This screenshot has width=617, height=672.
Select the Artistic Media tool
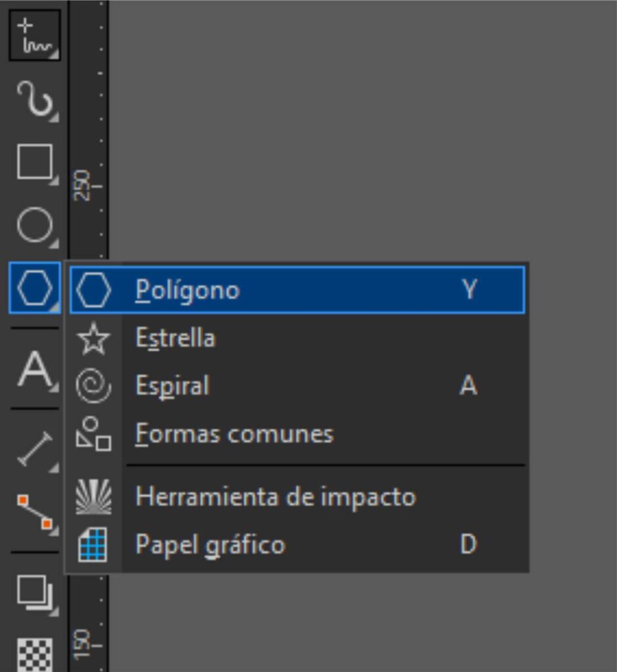[x=34, y=98]
